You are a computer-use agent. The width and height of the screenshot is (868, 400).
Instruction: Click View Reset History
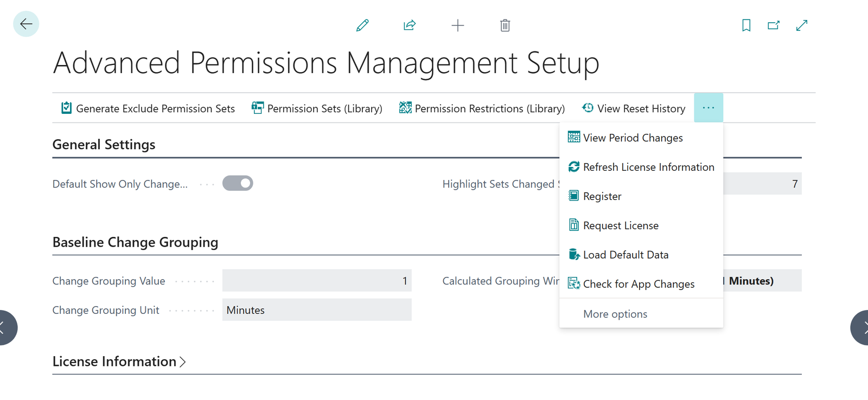[634, 108]
